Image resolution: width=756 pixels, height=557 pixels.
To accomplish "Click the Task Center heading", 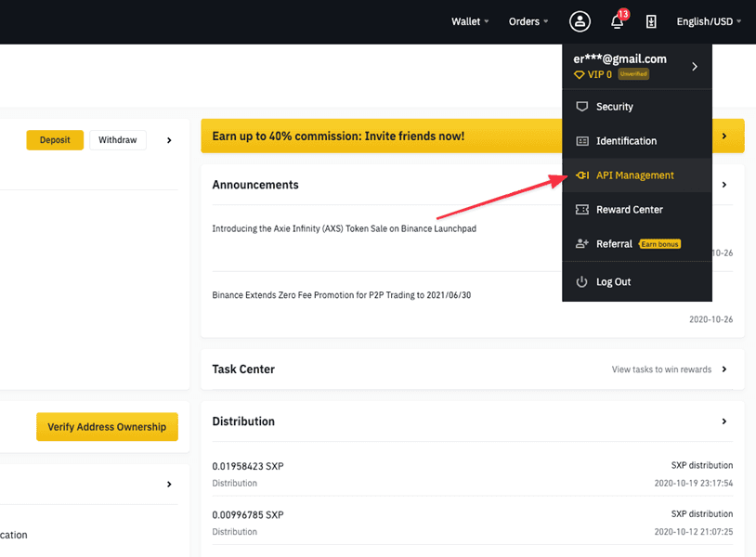I will 243,369.
